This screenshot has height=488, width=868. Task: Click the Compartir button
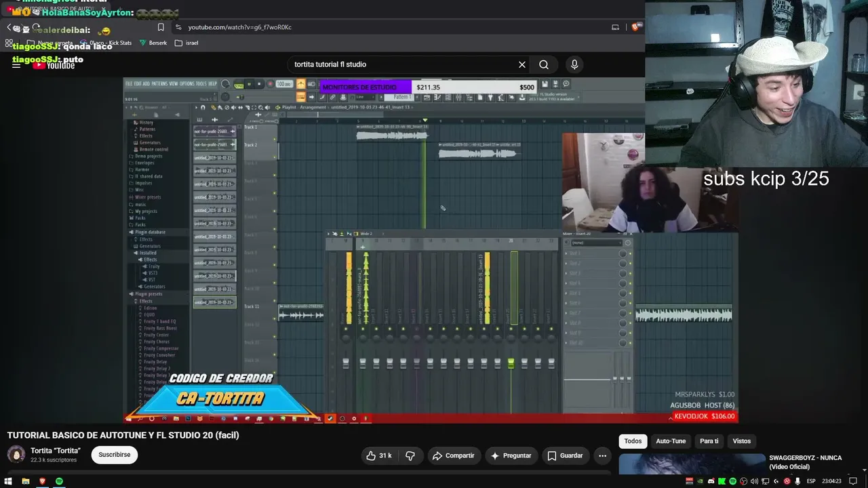453,455
